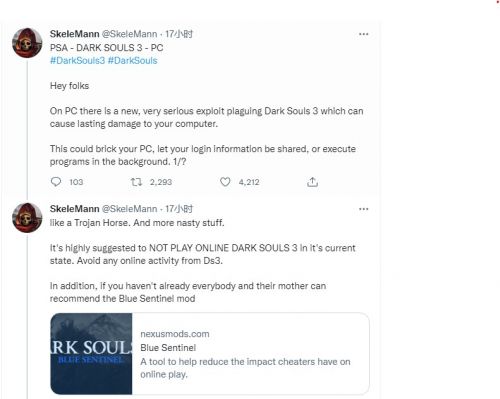The width and height of the screenshot is (500, 399).
Task: View the 103 replies count
Action: [76, 182]
